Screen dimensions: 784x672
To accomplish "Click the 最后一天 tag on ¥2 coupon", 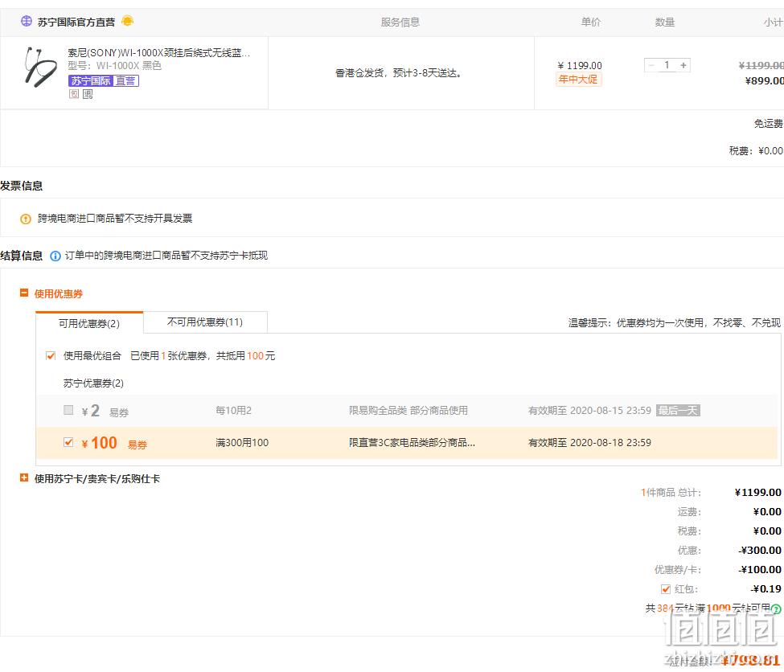I will click(x=678, y=411).
